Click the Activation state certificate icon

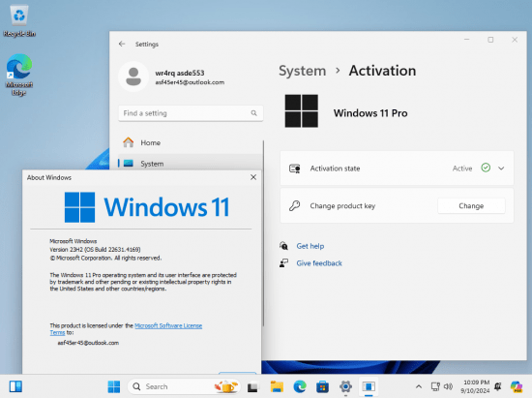(294, 168)
